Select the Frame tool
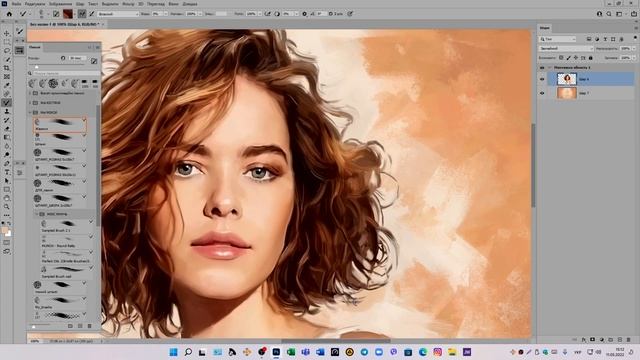 coord(7,76)
